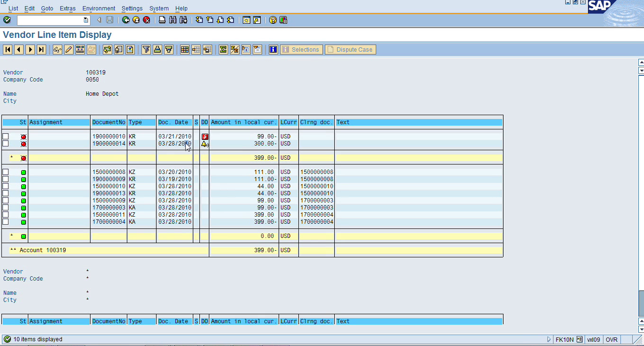Click the yellow Help question mark icon

(273, 20)
